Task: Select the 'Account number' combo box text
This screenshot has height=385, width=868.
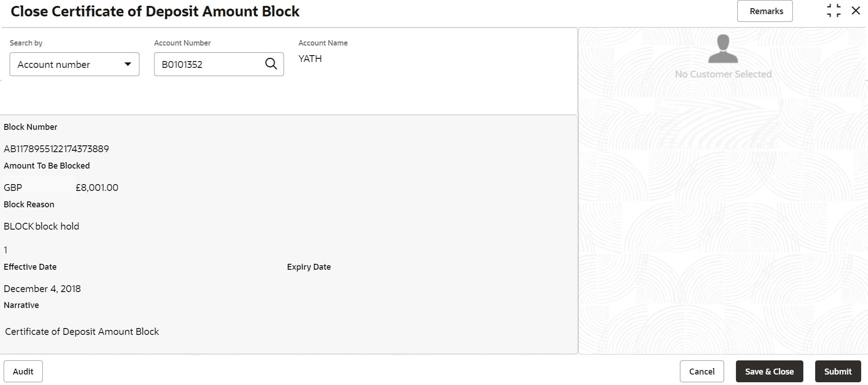Action: click(54, 65)
